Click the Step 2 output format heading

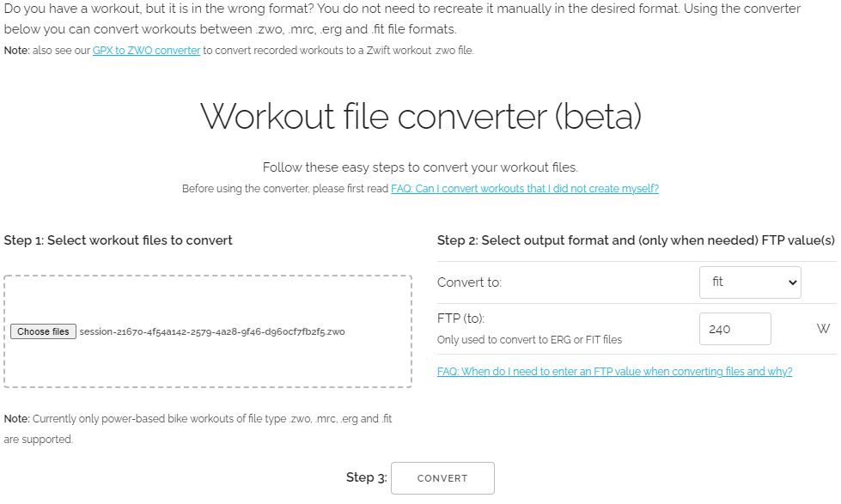pos(635,240)
